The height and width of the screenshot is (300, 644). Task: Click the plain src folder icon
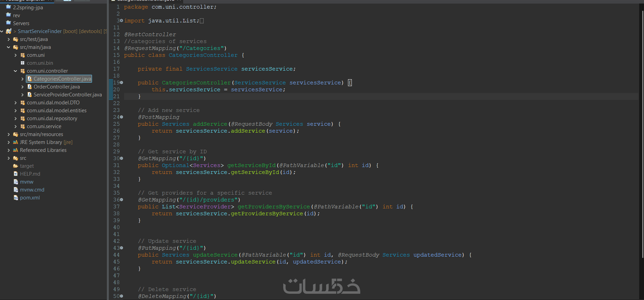coord(16,158)
